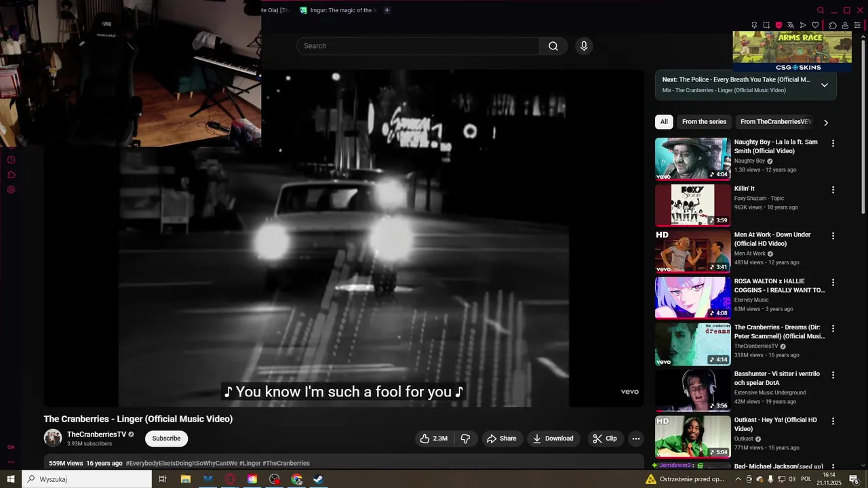
Task: Open options for Naughty Boy La la la
Action: click(x=833, y=144)
